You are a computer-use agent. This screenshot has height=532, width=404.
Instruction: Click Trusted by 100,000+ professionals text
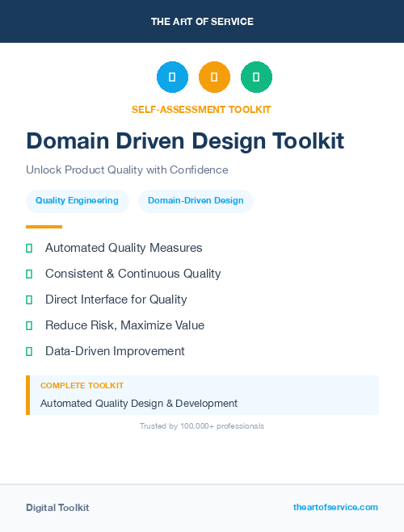coord(202,426)
